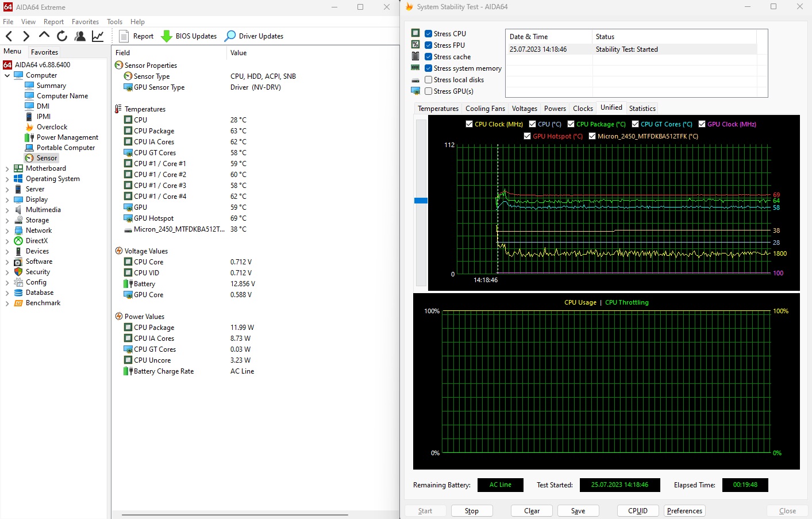Click the Up level arrow icon
This screenshot has height=519, width=812.
(44, 36)
